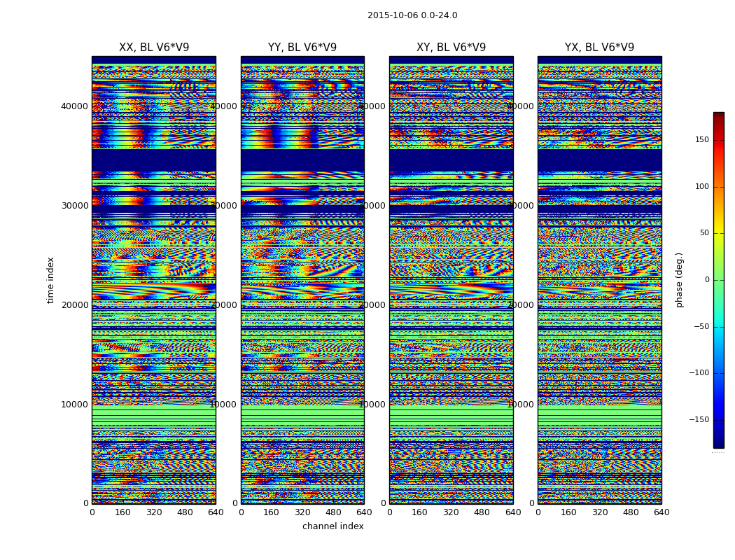Click the dark blue flagged band in YX plot
The height and width of the screenshot is (560, 735).
pyautogui.click(x=599, y=160)
